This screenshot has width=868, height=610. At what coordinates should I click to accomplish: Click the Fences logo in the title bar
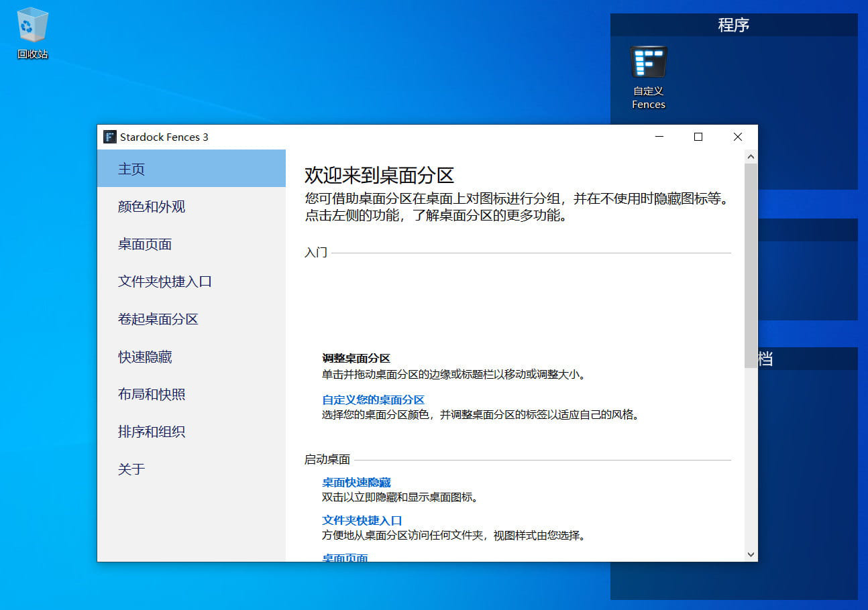point(109,137)
